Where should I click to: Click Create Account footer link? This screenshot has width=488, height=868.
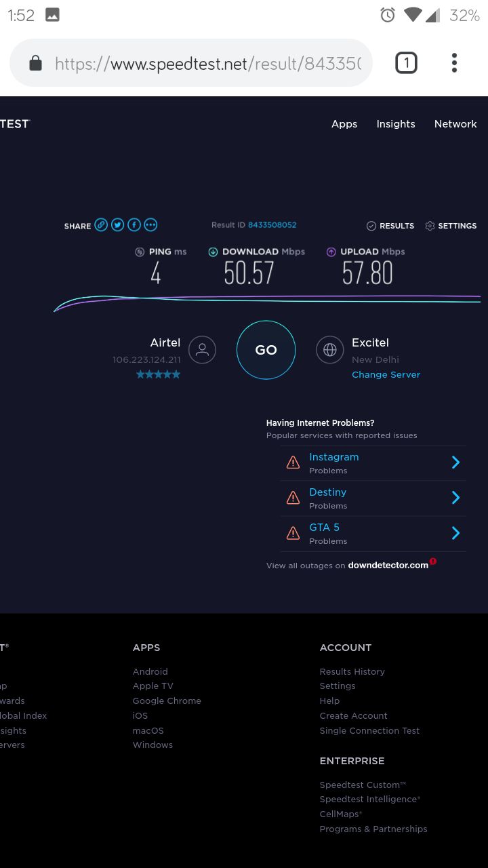[354, 715]
